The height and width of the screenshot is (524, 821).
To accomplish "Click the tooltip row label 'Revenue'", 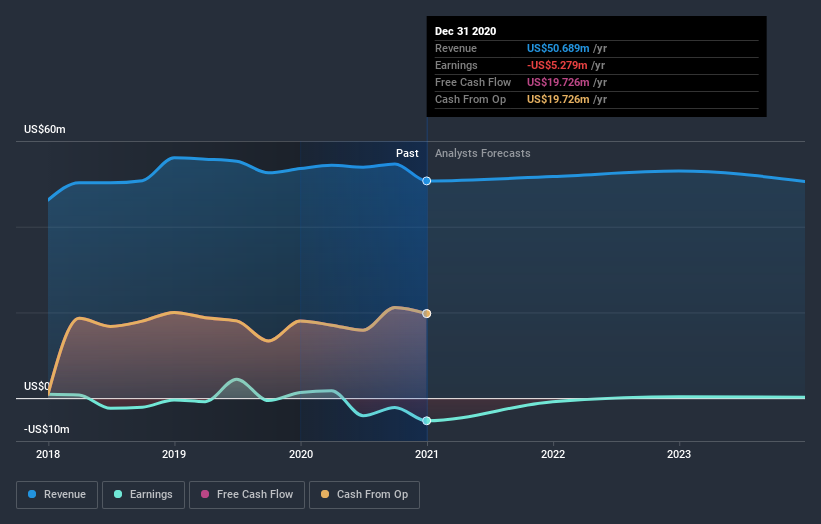I will click(x=456, y=48).
